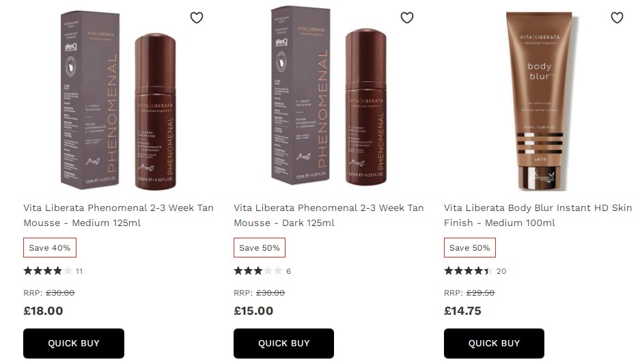The width and height of the screenshot is (640, 364).
Task: Quick buy the £18.00 Medium tan mousse
Action: click(74, 344)
